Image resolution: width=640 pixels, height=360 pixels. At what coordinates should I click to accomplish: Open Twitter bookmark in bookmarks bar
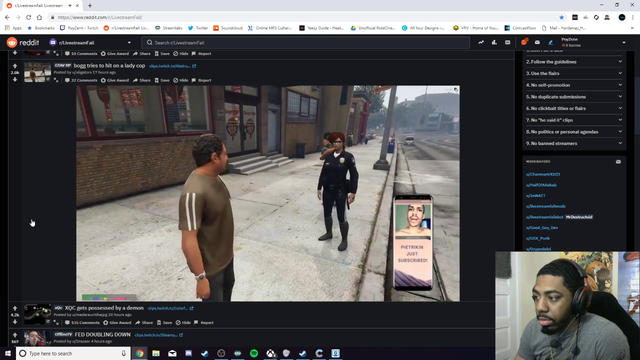[198, 28]
